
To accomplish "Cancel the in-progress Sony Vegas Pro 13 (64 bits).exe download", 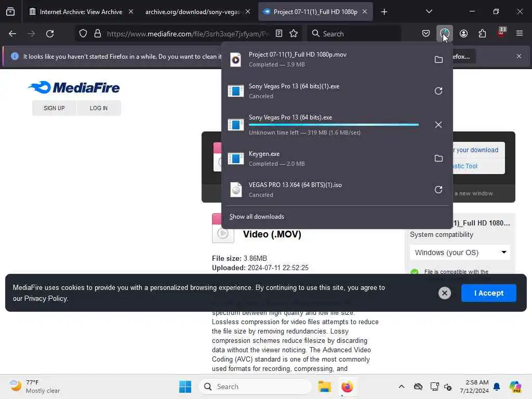I will (438, 125).
